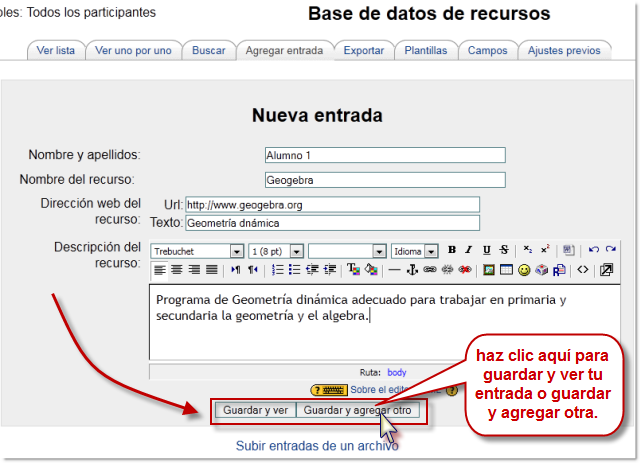Toggle HTML source code view
Viewport: 640px width, 463px height.
[583, 270]
